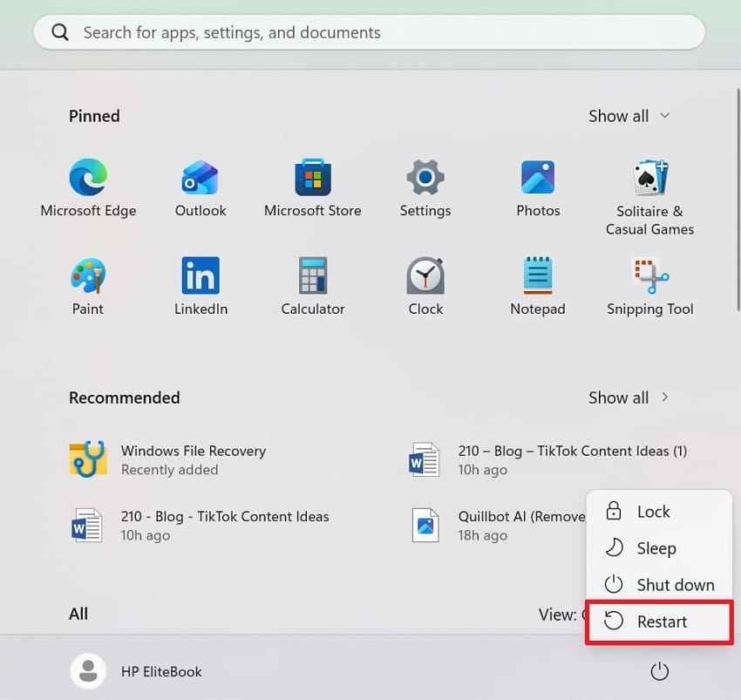Select Lock from the power menu
Image resolution: width=741 pixels, height=700 pixels.
point(659,511)
